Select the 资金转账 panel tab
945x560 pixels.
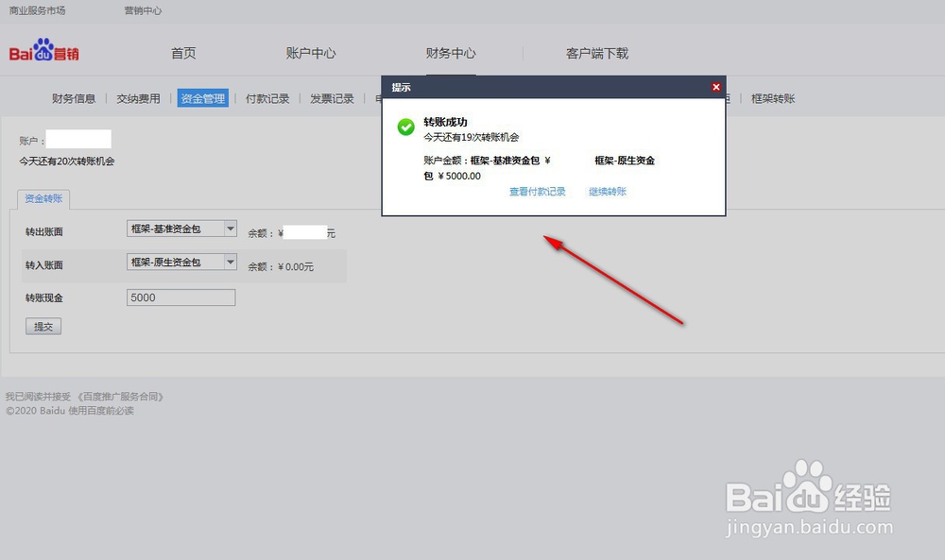pos(43,198)
